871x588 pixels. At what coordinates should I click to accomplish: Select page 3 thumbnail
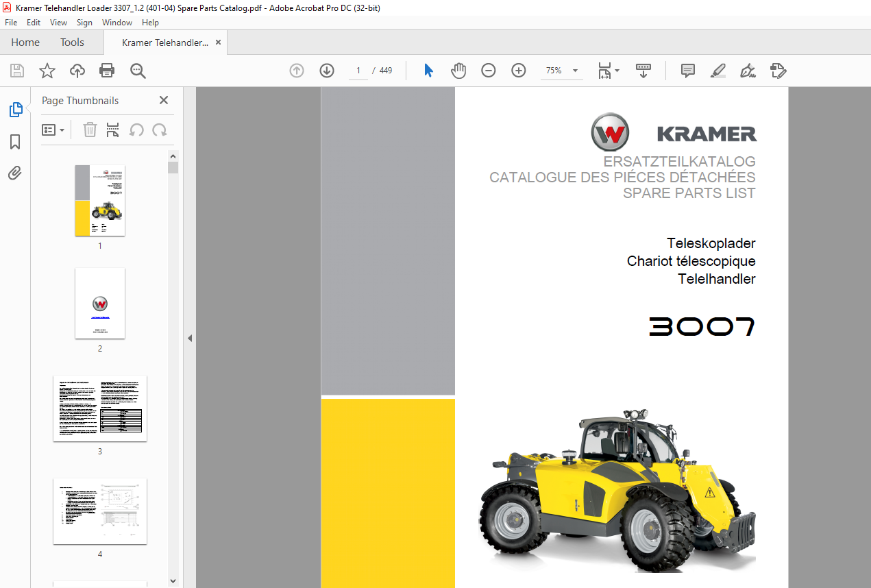coord(100,408)
